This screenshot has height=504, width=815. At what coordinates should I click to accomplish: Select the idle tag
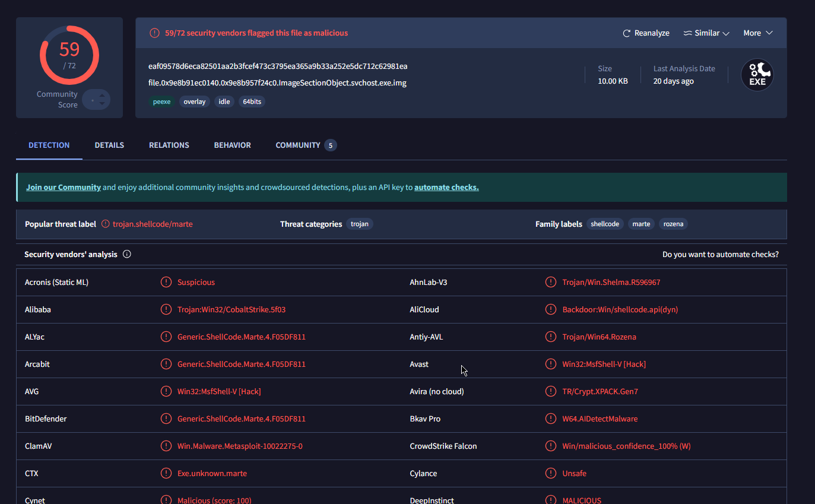(224, 102)
